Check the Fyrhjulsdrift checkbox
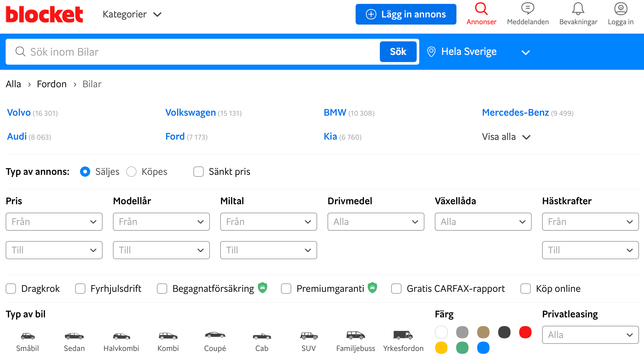The height and width of the screenshot is (360, 644). 80,289
